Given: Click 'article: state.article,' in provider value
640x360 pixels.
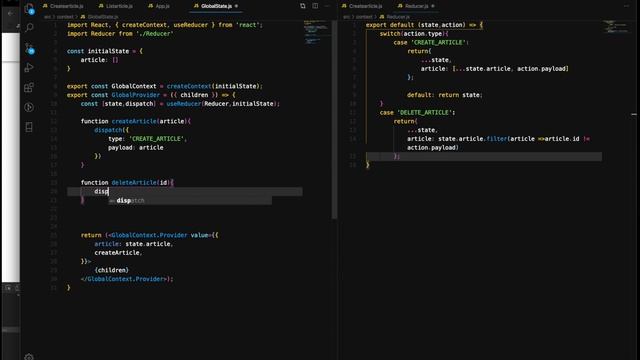Looking at the screenshot, I should [134, 244].
